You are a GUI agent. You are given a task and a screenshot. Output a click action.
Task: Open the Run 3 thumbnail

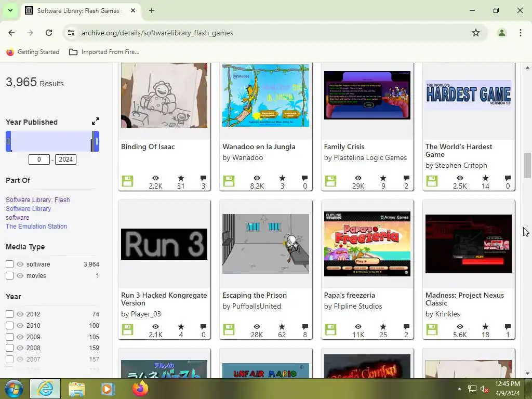point(164,244)
